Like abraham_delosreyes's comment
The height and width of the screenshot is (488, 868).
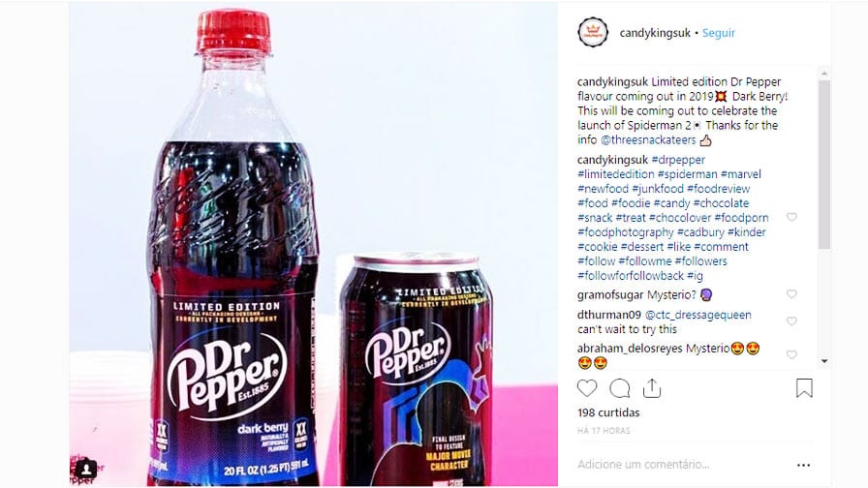click(791, 354)
